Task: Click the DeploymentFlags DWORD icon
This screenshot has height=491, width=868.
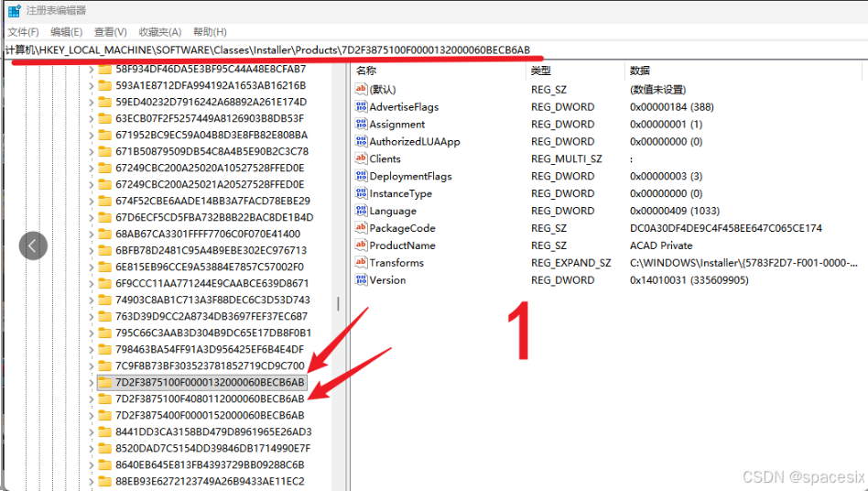Action: (361, 176)
